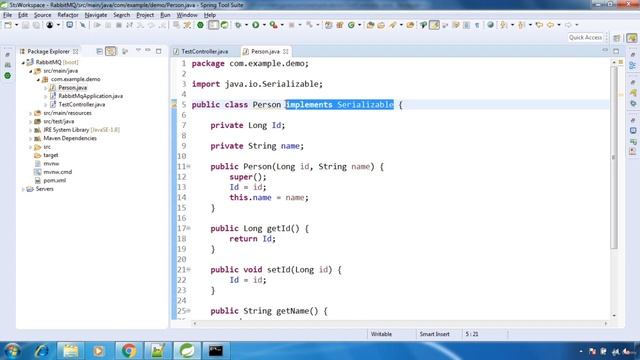Toggle Block Selection Mode icon
Viewport: 640px width, 360px height.
coord(466,25)
